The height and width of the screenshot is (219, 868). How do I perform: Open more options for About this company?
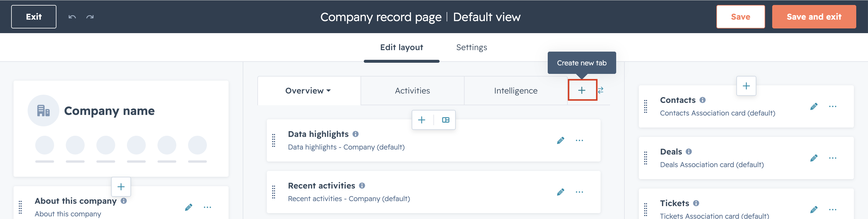click(x=207, y=207)
